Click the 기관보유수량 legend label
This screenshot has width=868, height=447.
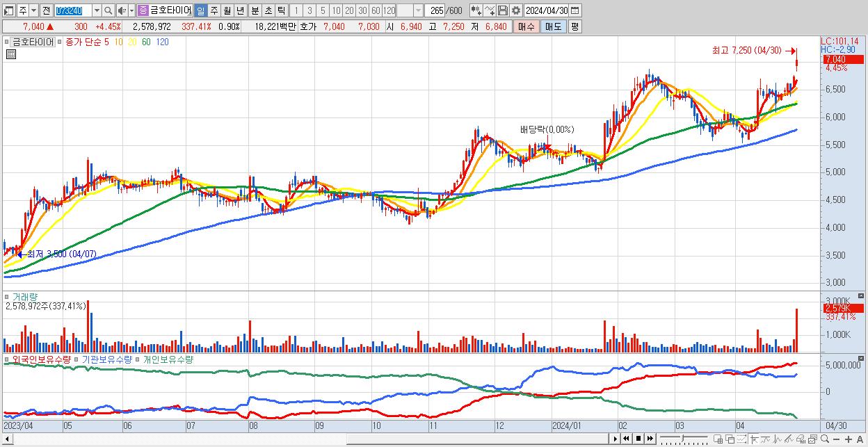[106, 359]
